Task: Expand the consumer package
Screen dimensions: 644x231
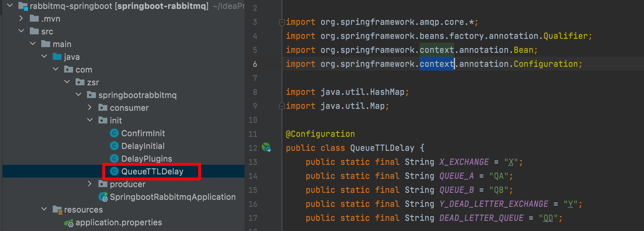Action: (x=90, y=108)
